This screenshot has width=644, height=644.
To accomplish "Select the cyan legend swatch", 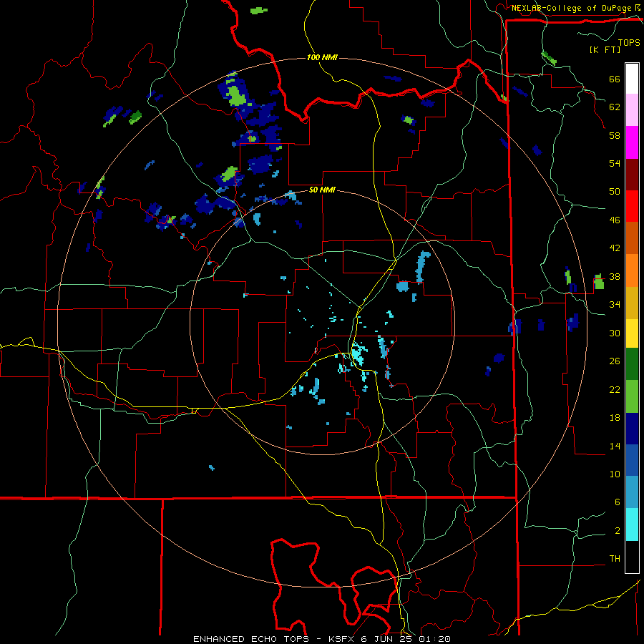I will 632,525.
